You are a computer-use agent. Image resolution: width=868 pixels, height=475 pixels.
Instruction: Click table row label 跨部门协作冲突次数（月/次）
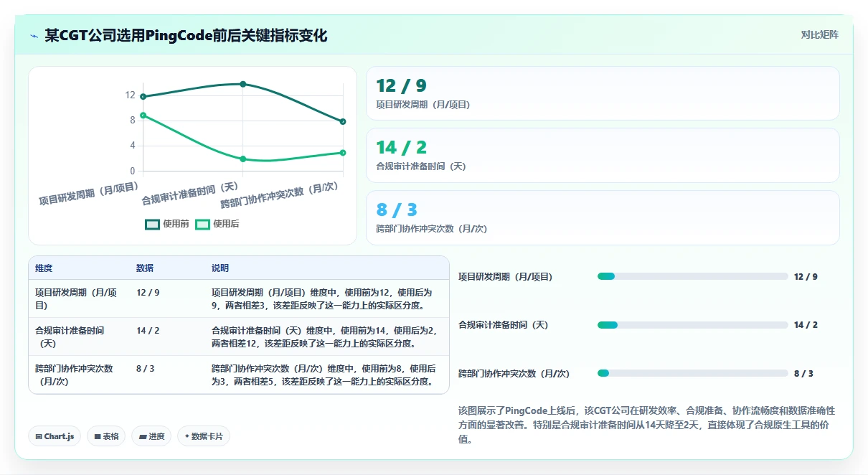75,375
